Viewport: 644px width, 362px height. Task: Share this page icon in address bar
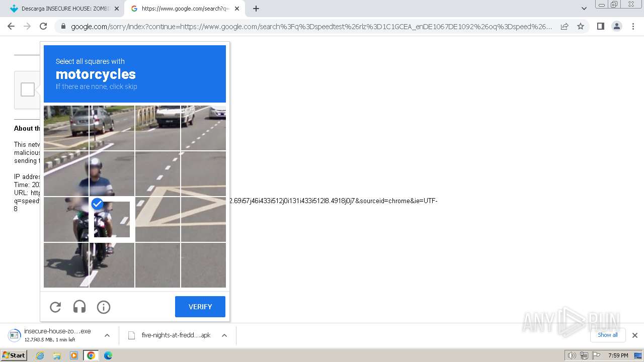coord(565,26)
